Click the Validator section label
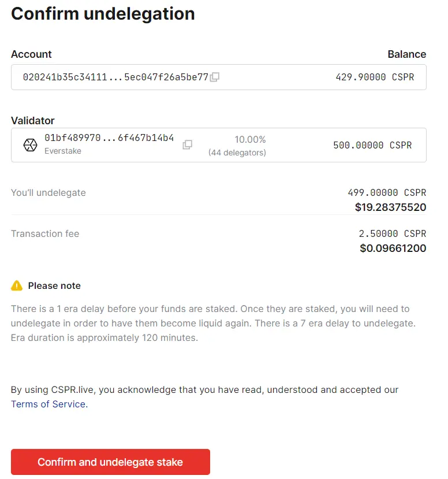 coord(32,120)
